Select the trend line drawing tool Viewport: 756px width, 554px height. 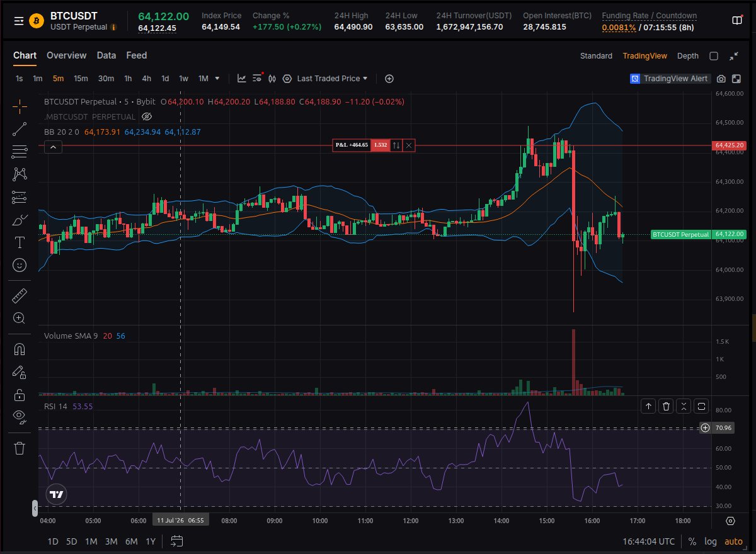pyautogui.click(x=20, y=129)
